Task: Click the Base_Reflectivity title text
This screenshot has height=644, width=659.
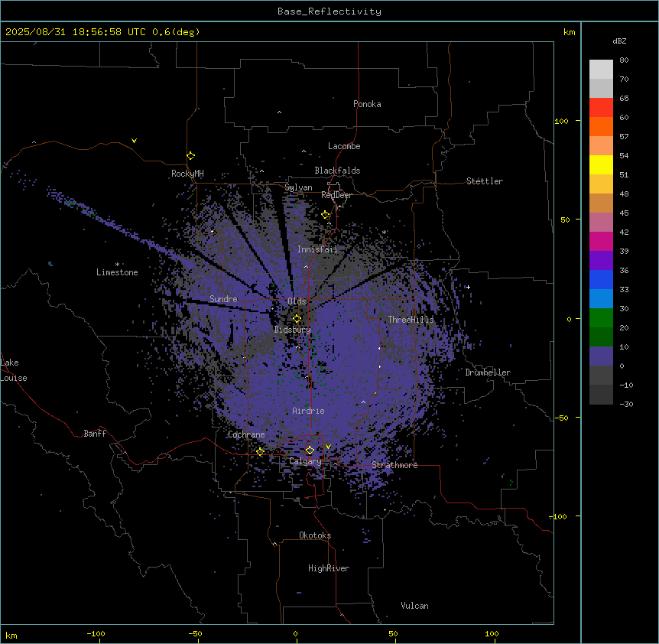Action: pyautogui.click(x=329, y=11)
